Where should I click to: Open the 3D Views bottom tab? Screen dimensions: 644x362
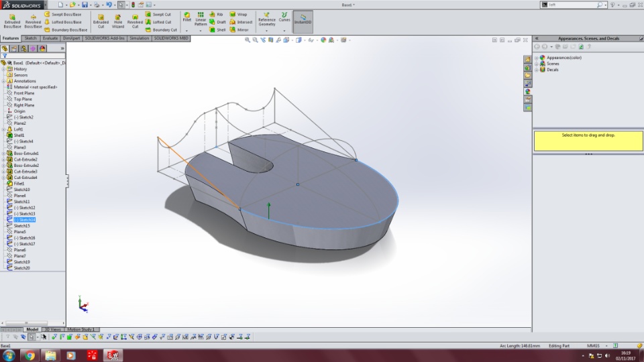click(x=52, y=330)
